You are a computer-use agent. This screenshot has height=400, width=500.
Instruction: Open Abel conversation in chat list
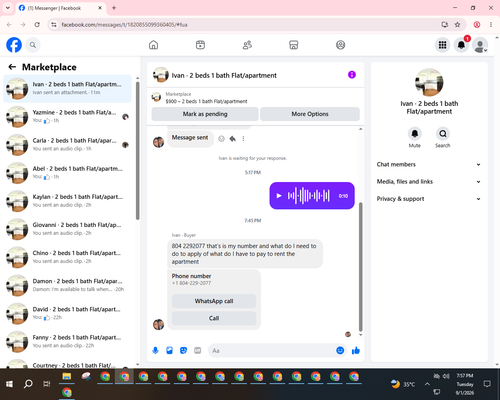pyautogui.click(x=67, y=173)
